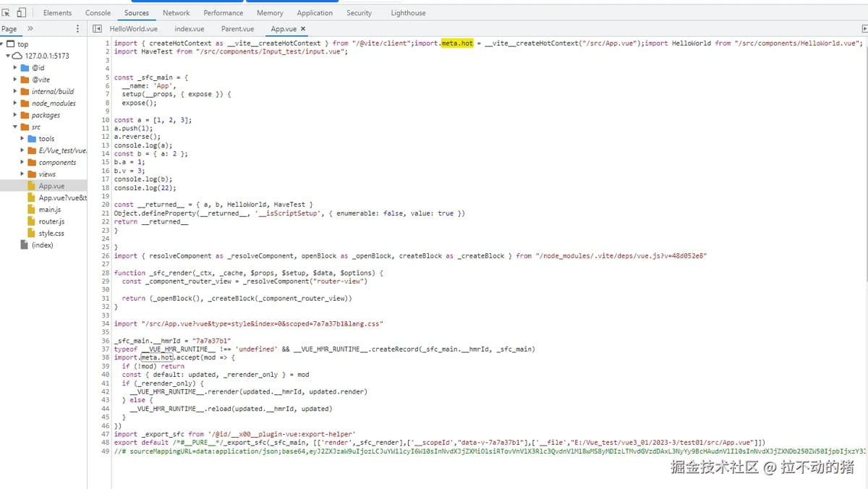Select the Page navigator tab
The height and width of the screenshot is (489, 868).
9,29
